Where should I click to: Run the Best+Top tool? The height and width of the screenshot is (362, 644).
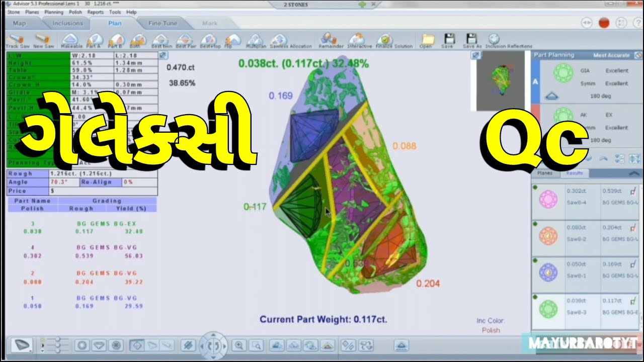210,41
